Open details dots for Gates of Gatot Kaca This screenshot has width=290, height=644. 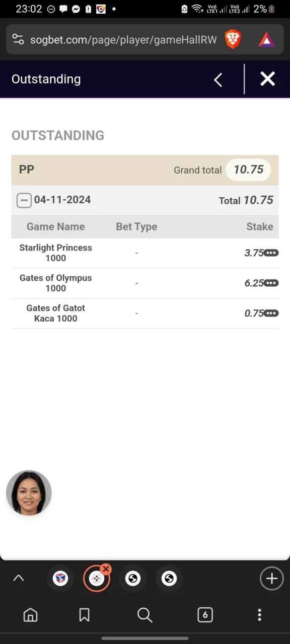pos(271,313)
